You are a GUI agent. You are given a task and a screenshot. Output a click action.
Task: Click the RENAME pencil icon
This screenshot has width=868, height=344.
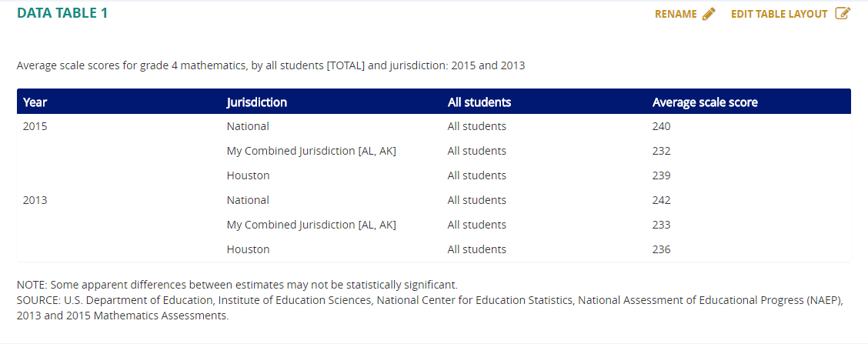pyautogui.click(x=709, y=14)
